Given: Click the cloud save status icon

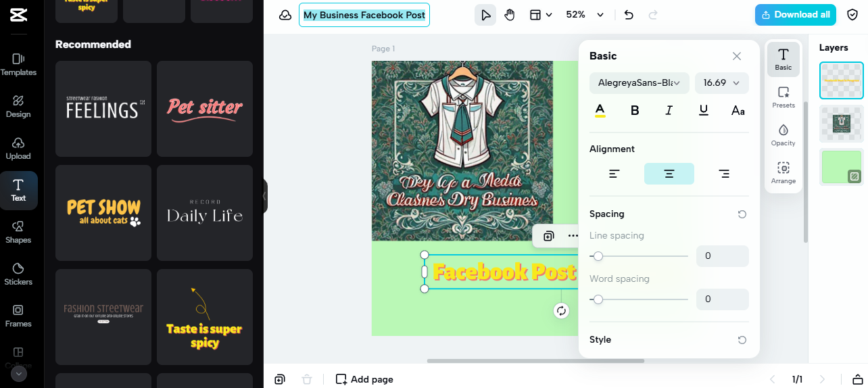Looking at the screenshot, I should click(285, 15).
